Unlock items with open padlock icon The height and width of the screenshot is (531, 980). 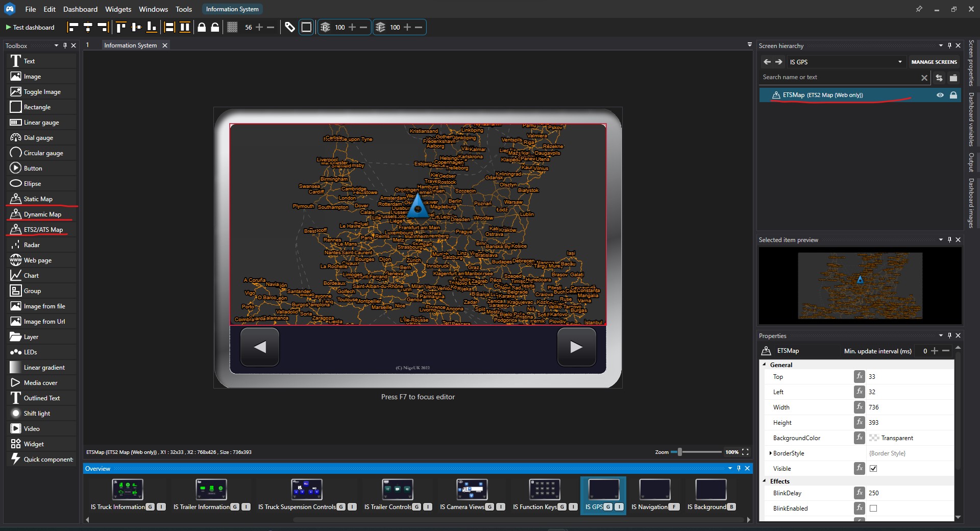point(215,27)
